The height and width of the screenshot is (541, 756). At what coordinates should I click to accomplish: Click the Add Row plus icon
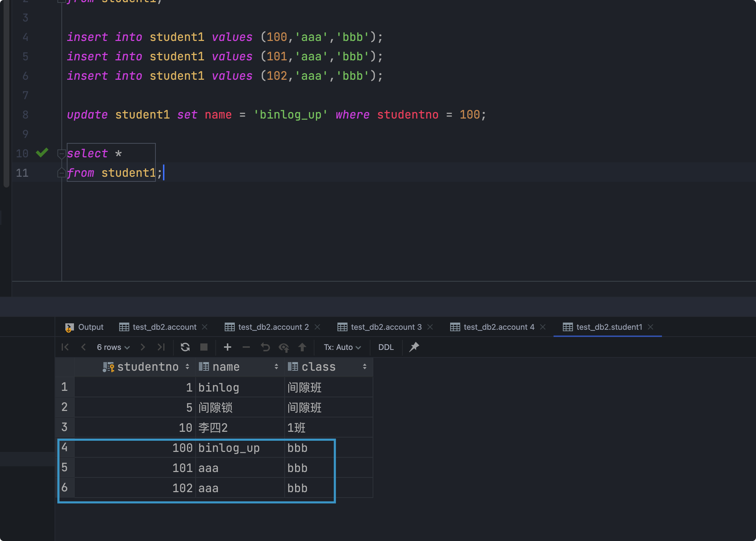(227, 347)
